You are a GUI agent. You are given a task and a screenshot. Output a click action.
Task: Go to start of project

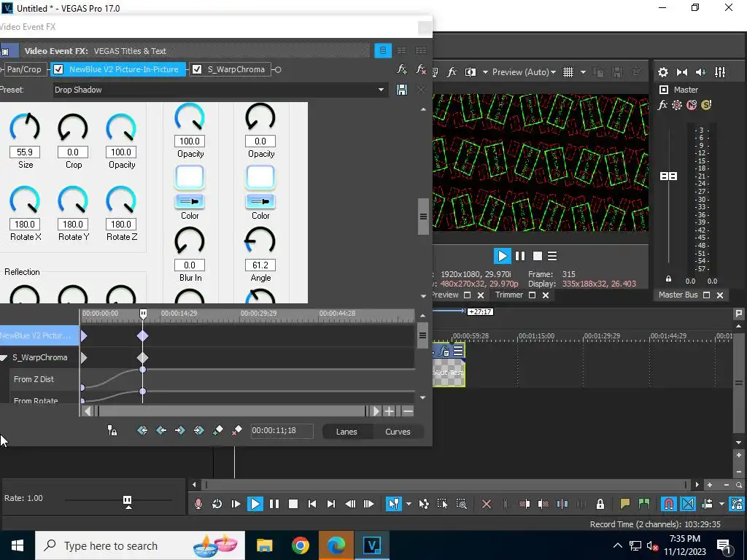click(x=312, y=504)
